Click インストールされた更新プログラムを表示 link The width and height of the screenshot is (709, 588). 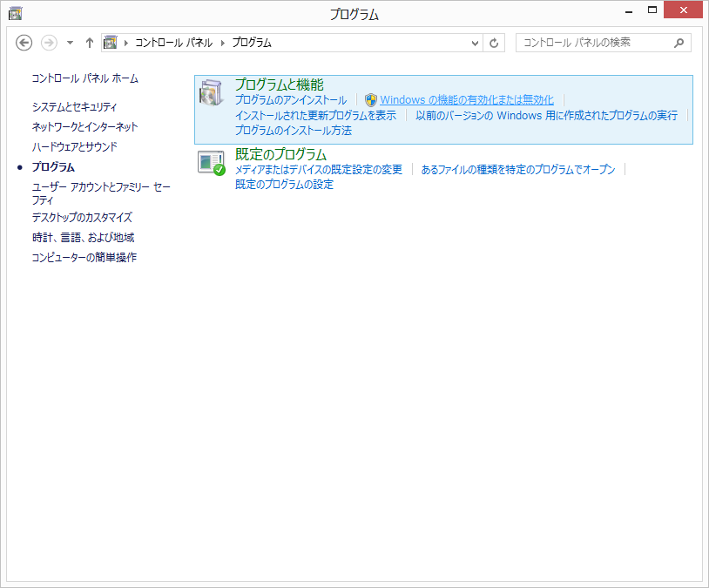315,115
